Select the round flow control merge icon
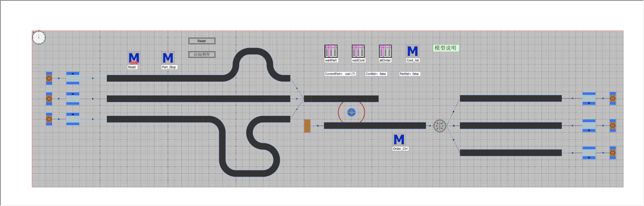644x206 pixels. click(439, 126)
